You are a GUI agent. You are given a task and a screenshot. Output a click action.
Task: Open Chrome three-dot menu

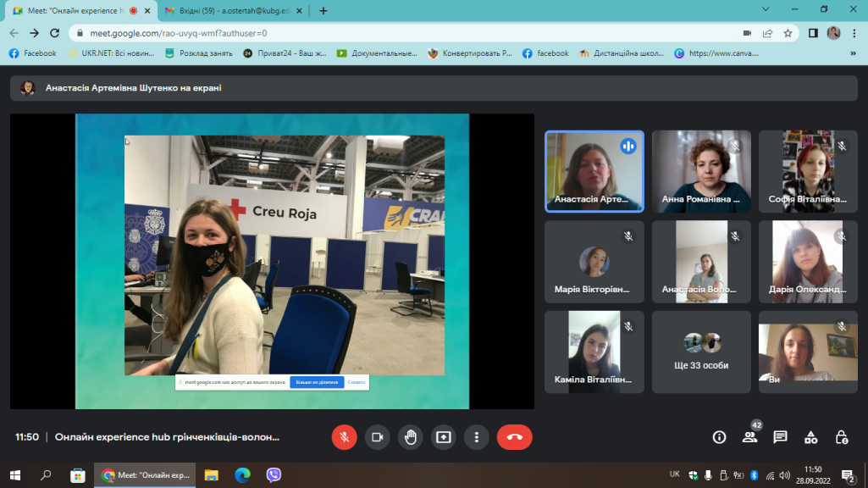click(x=854, y=33)
